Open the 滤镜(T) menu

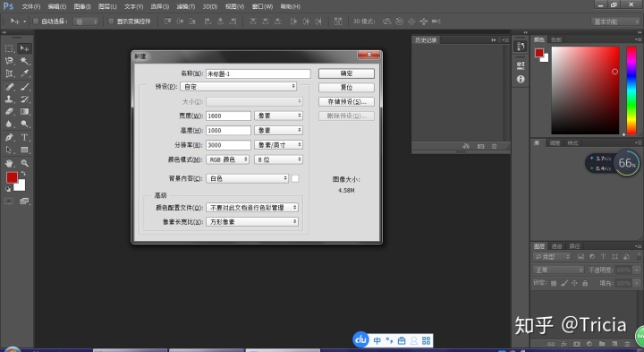[x=186, y=6]
